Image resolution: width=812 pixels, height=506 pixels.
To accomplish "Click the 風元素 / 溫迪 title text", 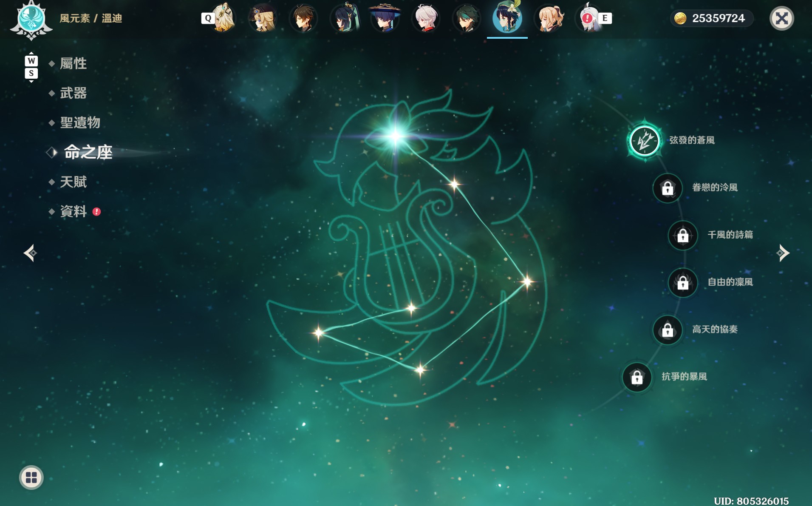I will 91,18.
